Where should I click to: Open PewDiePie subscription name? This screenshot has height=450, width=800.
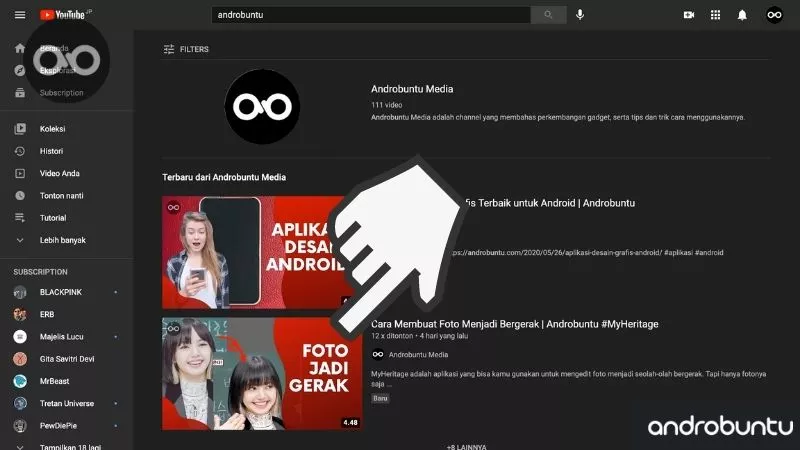pos(58,426)
